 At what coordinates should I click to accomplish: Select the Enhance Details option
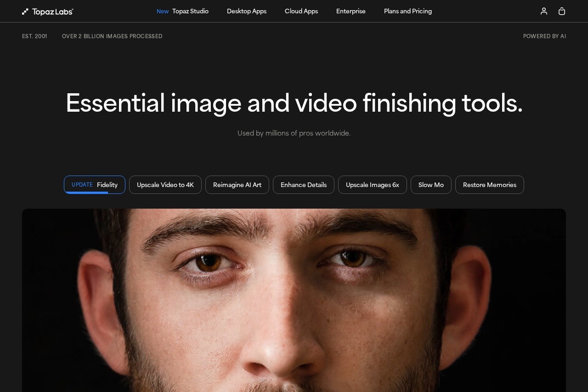click(x=304, y=185)
